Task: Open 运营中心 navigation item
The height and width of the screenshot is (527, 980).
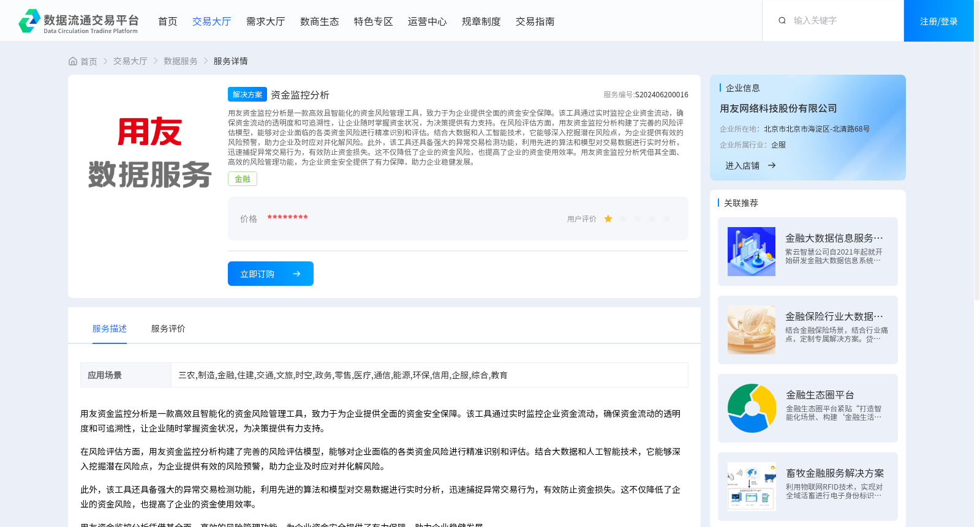Action: tap(428, 21)
